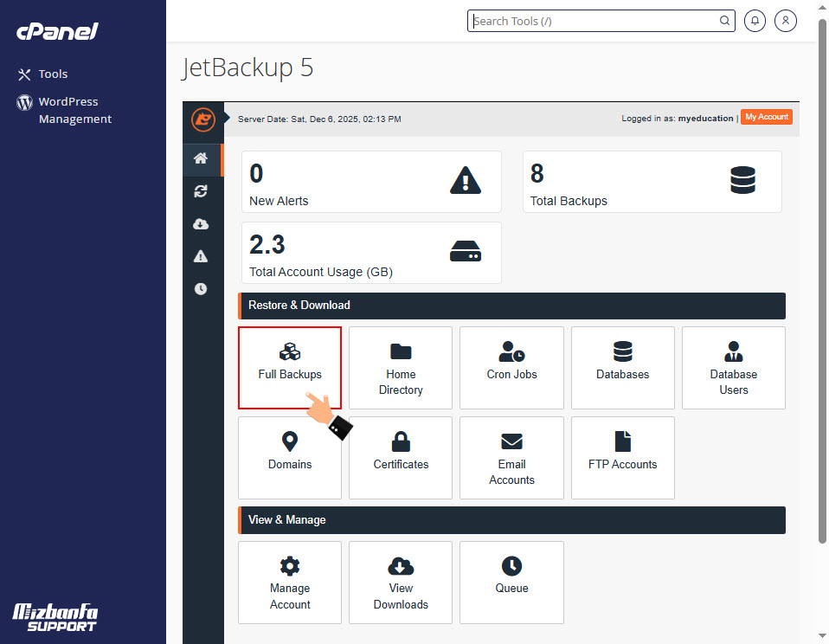Open downloads cloud icon in sidebar
The width and height of the screenshot is (829, 644).
201,224
